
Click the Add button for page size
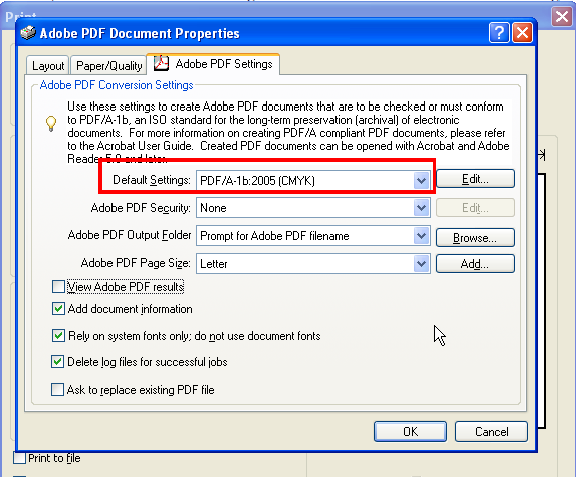pos(475,263)
